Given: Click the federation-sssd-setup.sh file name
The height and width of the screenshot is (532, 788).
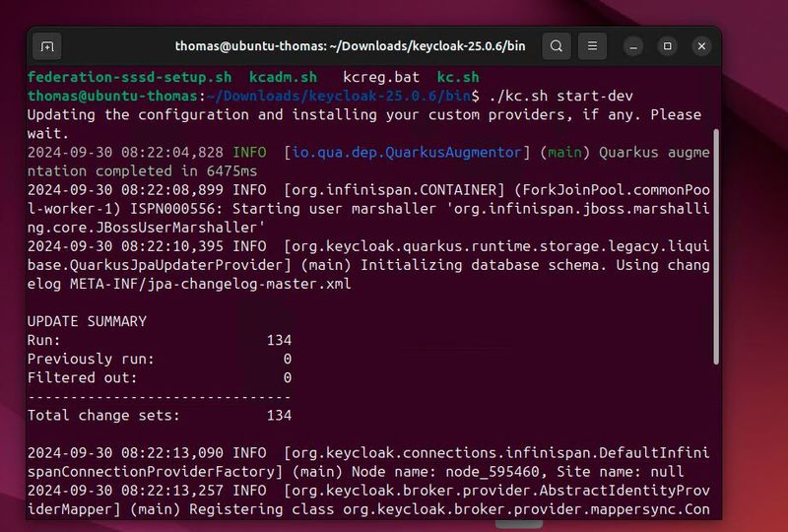Looking at the screenshot, I should (x=130, y=78).
